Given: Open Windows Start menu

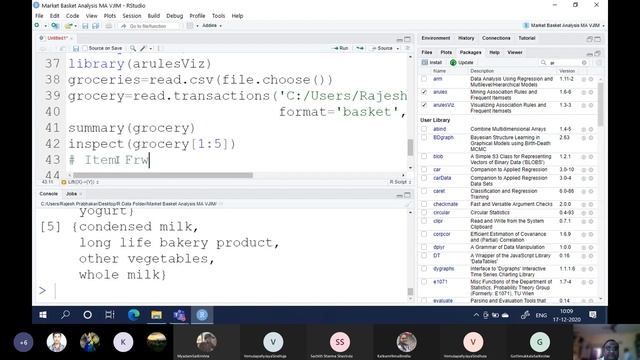Looking at the screenshot, I should click(43, 315).
